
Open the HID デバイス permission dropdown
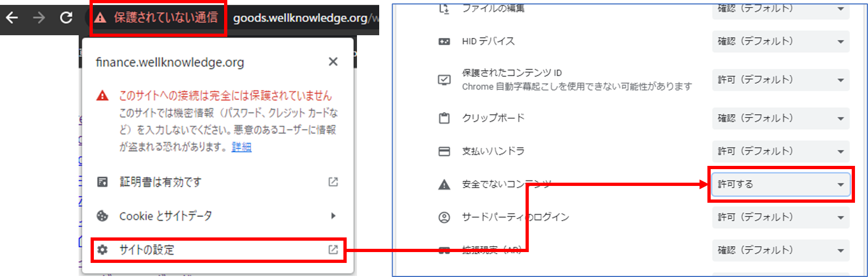[780, 42]
